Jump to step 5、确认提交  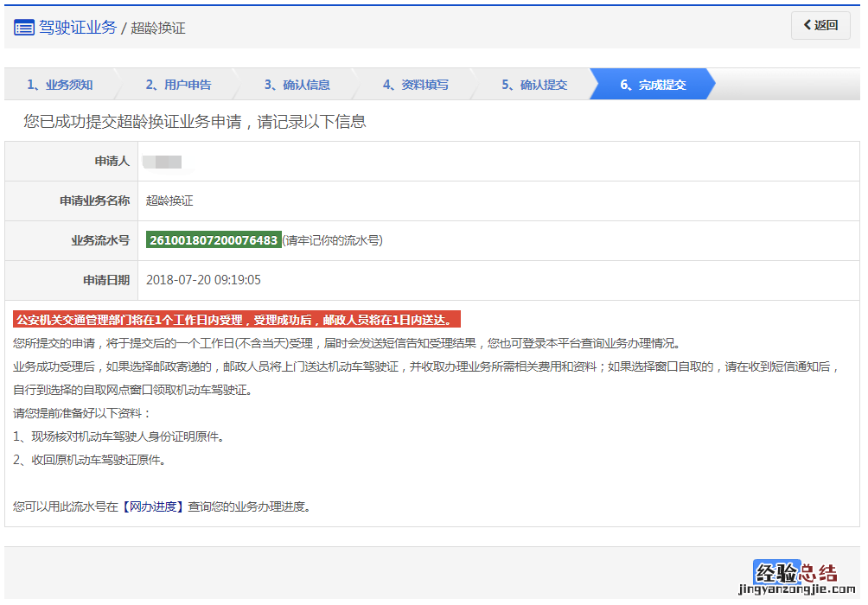click(x=534, y=85)
